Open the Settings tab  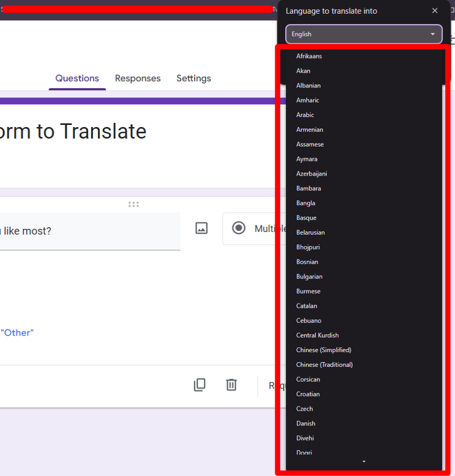(x=193, y=79)
